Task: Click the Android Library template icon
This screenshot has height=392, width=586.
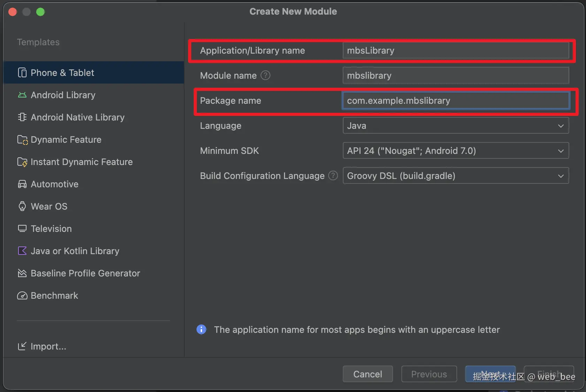Action: pos(22,95)
